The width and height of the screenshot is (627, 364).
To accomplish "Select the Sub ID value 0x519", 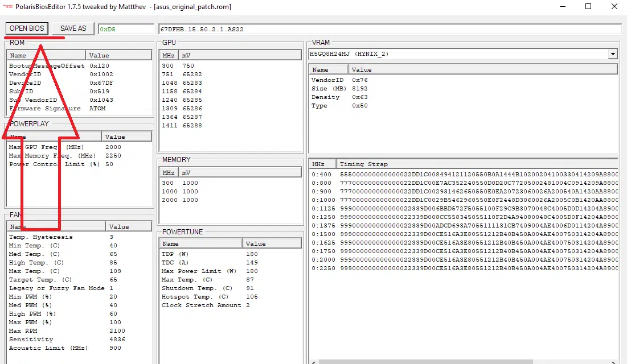I will [99, 92].
